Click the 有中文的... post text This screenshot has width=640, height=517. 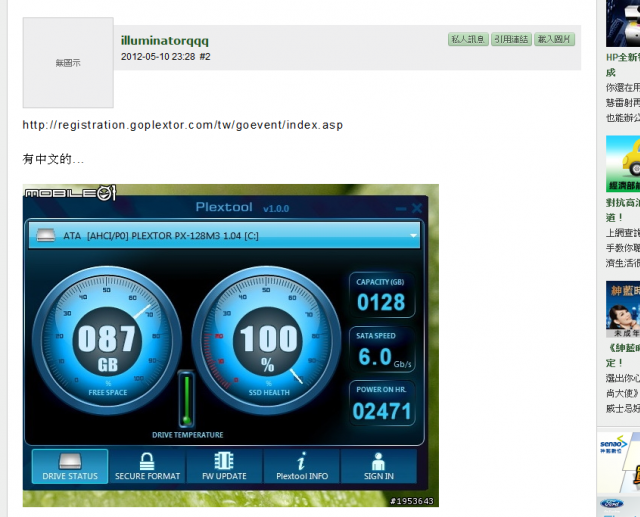(53, 159)
